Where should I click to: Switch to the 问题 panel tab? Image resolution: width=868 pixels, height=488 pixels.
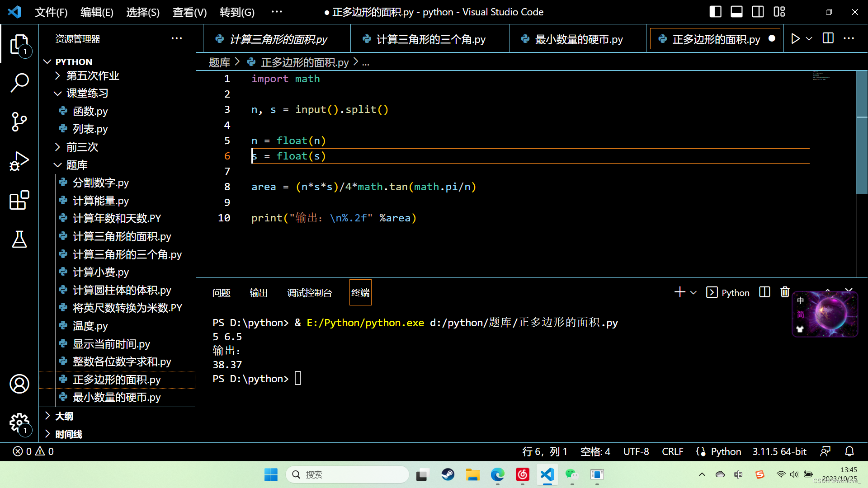[x=221, y=293]
